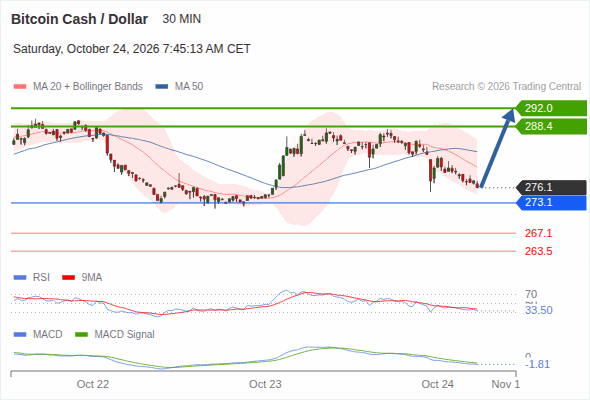This screenshot has height=400, width=590.
Task: Click the MACD legend label
Action: 47,335
